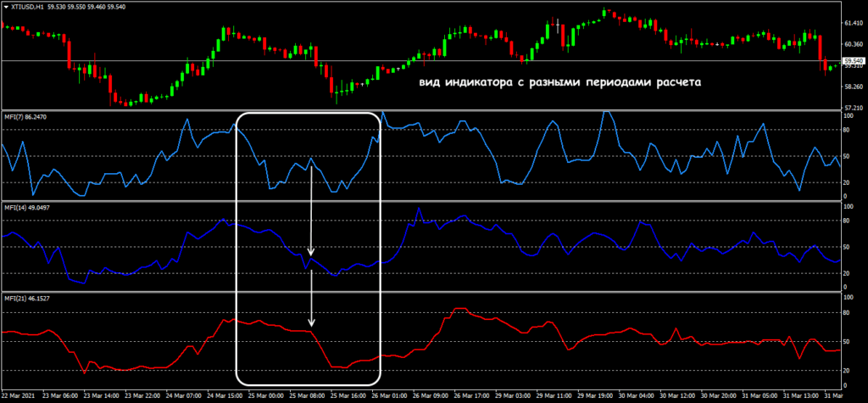The width and height of the screenshot is (868, 403).
Task: Open the dropdown triangle beside XTIUSD,H1
Action: 5,7
